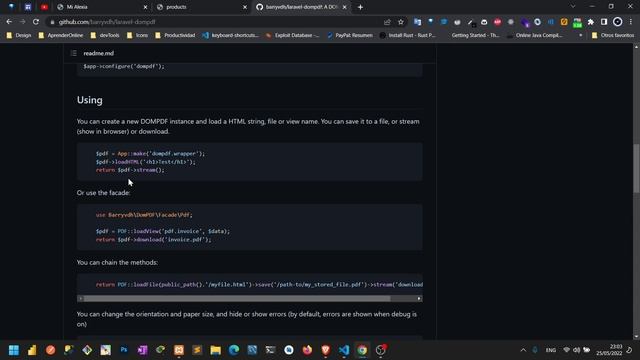The width and height of the screenshot is (640, 360).
Task: Share this page via address bar icon
Action: click(x=387, y=22)
